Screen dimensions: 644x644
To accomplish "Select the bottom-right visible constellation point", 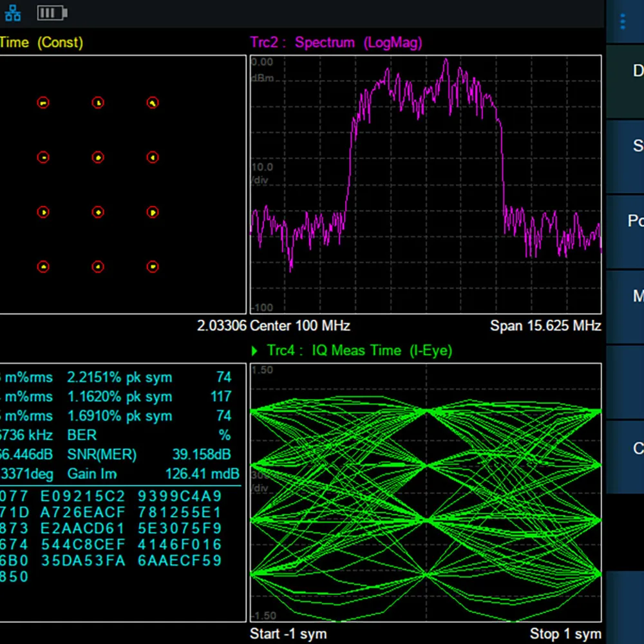I will tap(153, 266).
